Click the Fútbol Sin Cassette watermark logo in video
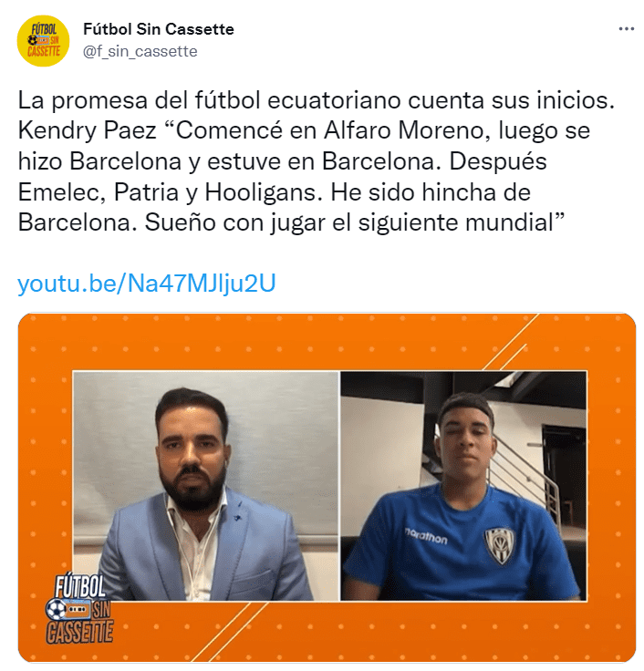Screen dimensions: 644x671 [x=79, y=609]
